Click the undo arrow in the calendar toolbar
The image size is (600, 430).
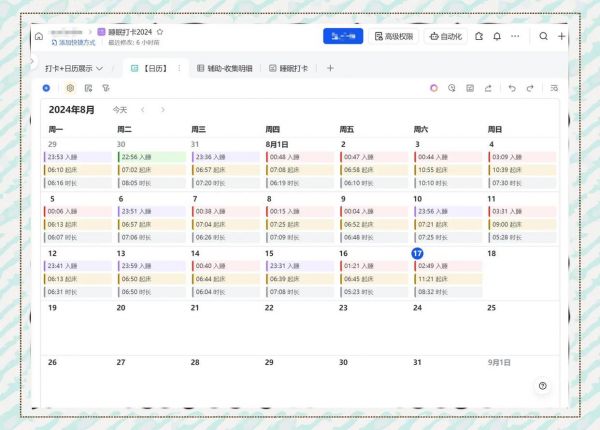click(x=512, y=88)
